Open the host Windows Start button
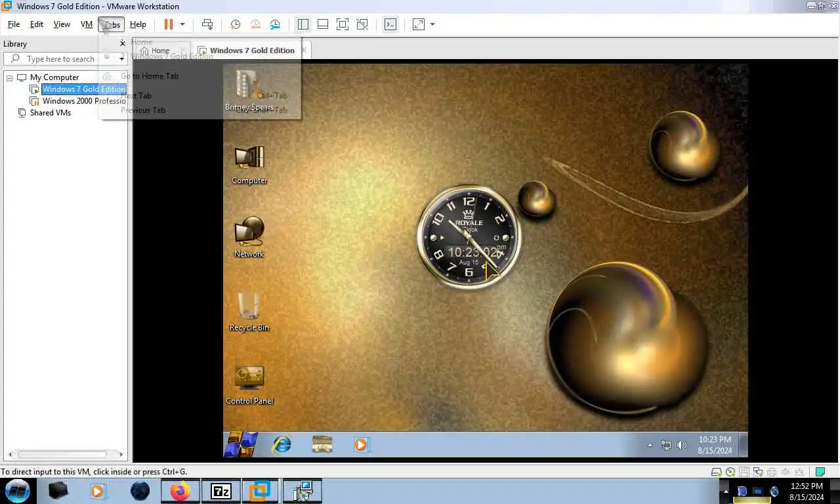 pos(18,490)
